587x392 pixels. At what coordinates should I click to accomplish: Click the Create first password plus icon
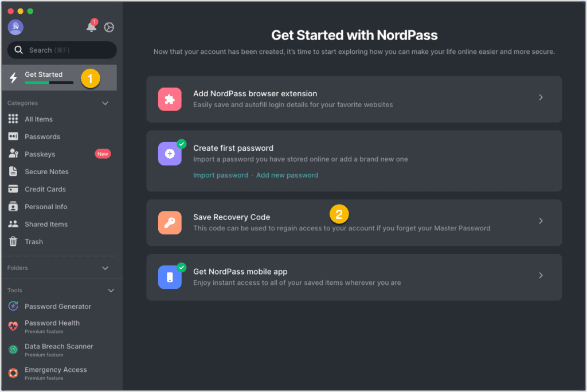tap(170, 154)
